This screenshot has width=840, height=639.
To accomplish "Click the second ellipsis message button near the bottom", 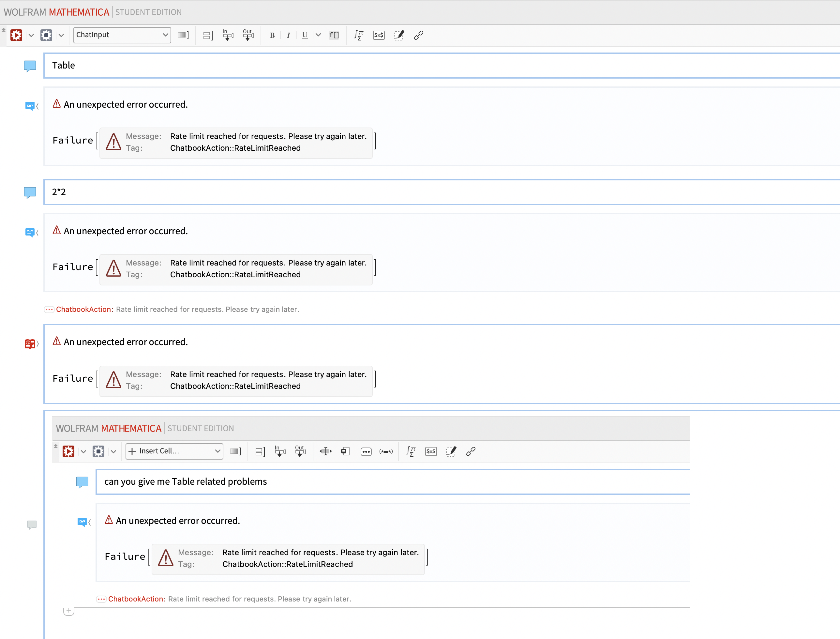I will pyautogui.click(x=101, y=599).
